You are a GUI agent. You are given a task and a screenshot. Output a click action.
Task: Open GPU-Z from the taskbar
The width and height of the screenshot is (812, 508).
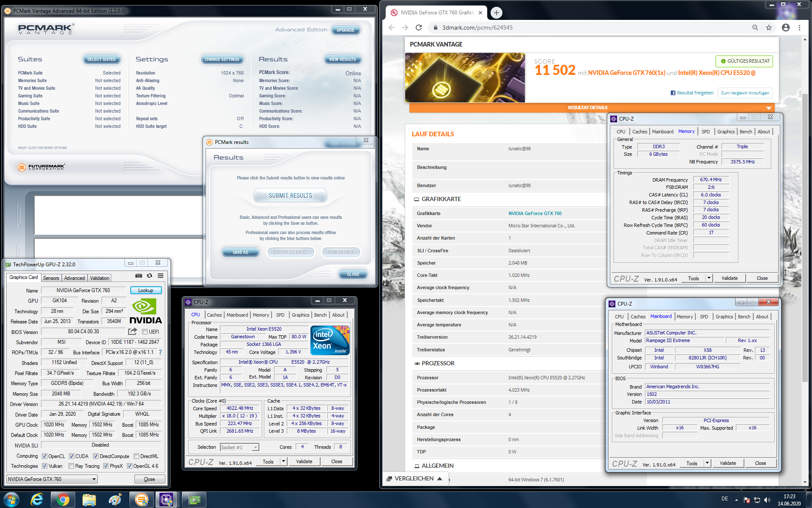coord(194,500)
